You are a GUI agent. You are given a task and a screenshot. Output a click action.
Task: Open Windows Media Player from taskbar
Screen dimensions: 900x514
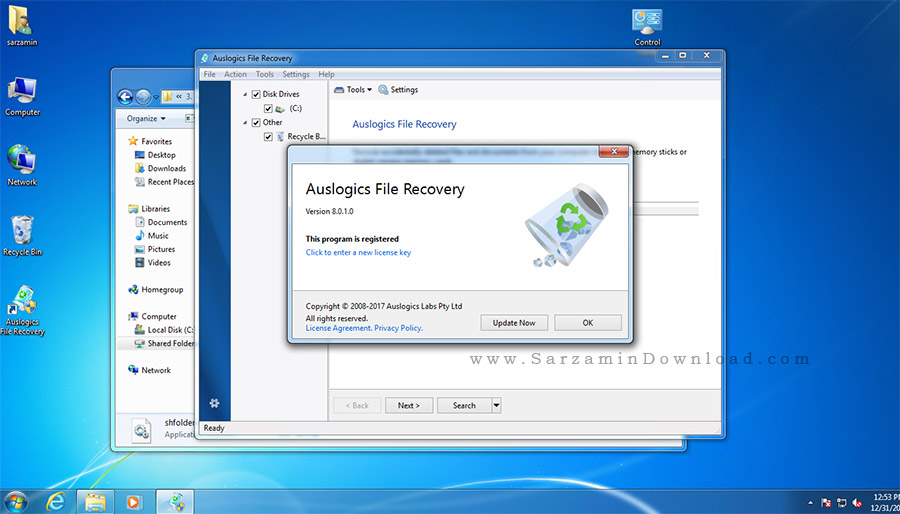133,502
